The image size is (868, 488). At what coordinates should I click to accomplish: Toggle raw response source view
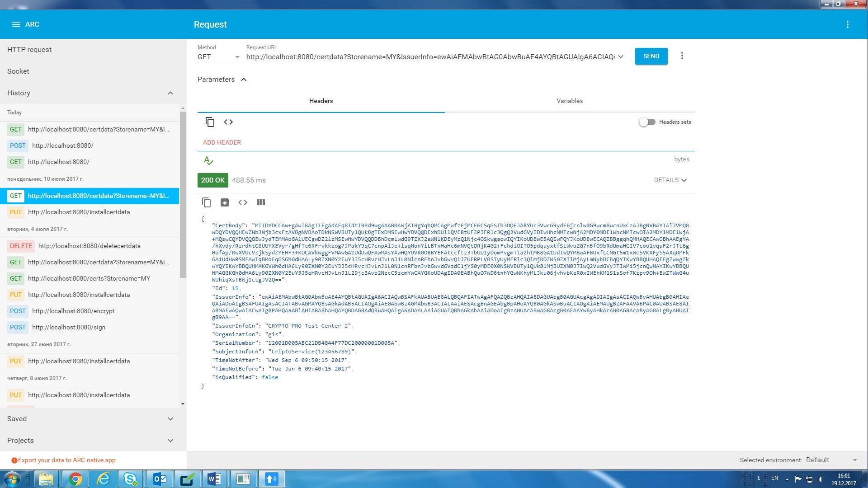tap(243, 202)
